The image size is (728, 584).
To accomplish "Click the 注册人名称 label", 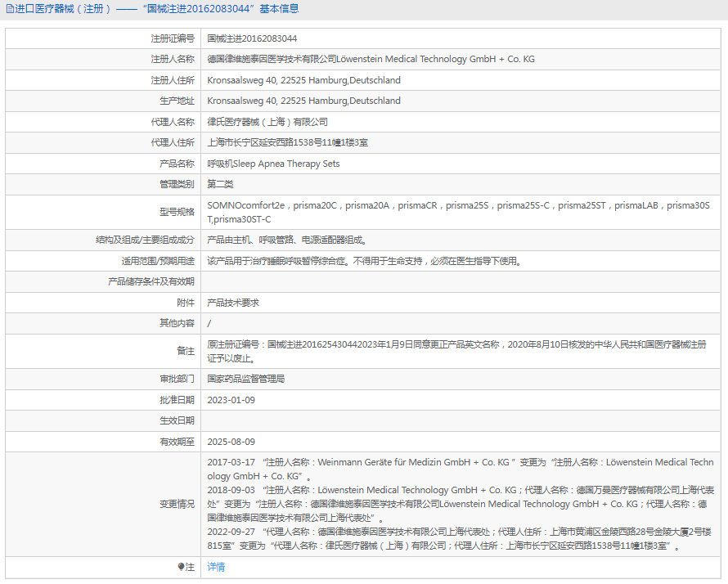I will (x=173, y=59).
